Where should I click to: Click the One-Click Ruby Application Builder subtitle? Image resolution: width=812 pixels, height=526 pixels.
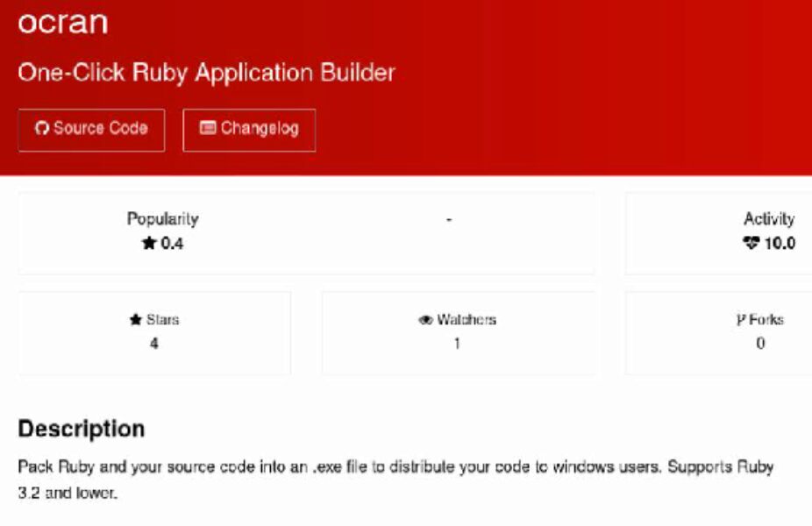208,73
